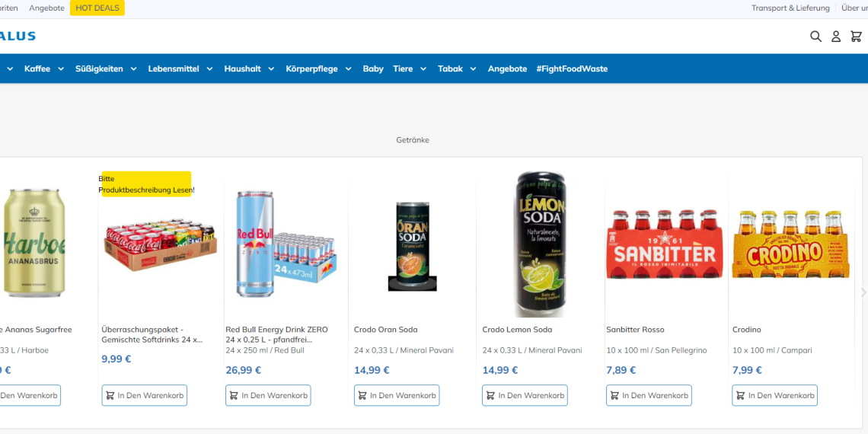
Task: Open the Transport & Lieferung link
Action: 790,8
